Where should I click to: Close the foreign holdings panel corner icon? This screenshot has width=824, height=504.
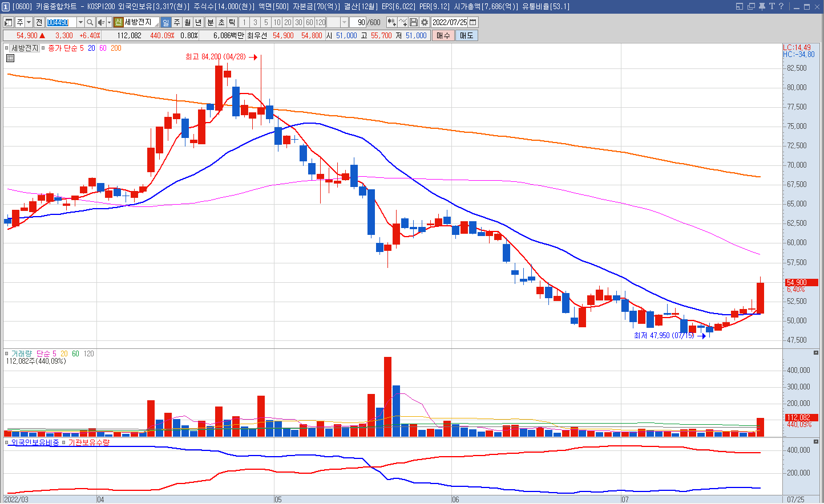click(816, 442)
